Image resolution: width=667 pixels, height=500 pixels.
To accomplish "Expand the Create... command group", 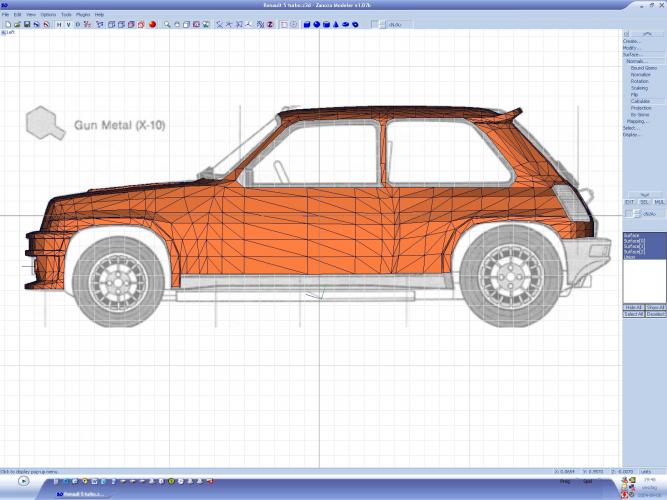I will click(632, 41).
